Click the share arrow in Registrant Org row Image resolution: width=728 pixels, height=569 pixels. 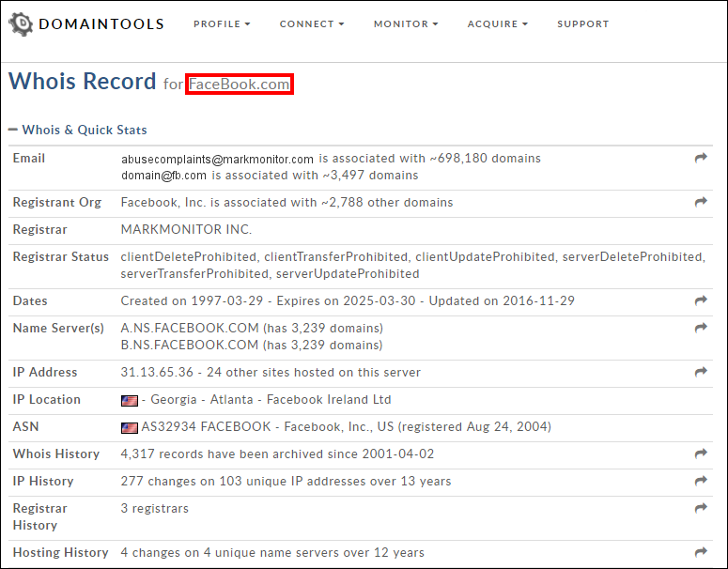coord(701,202)
